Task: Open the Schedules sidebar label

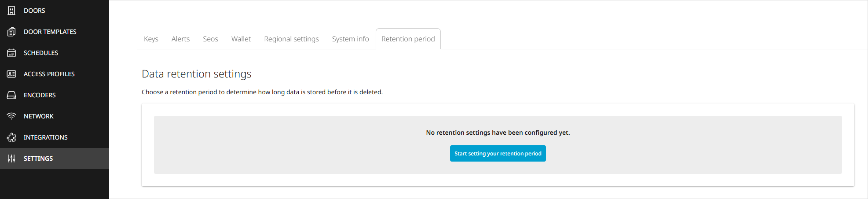Action: (41, 53)
